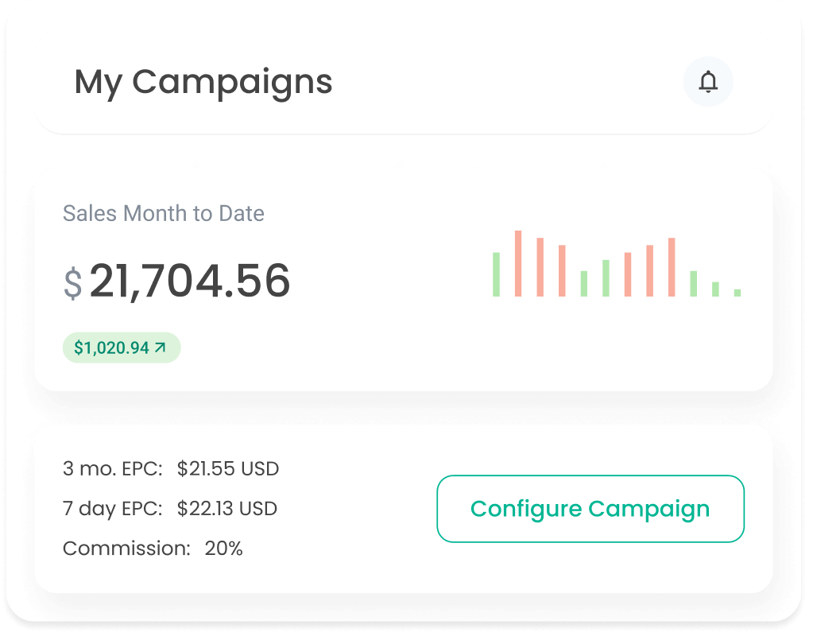This screenshot has height=644, width=813.
Task: Select the $22.13 USD value
Action: [x=227, y=509]
